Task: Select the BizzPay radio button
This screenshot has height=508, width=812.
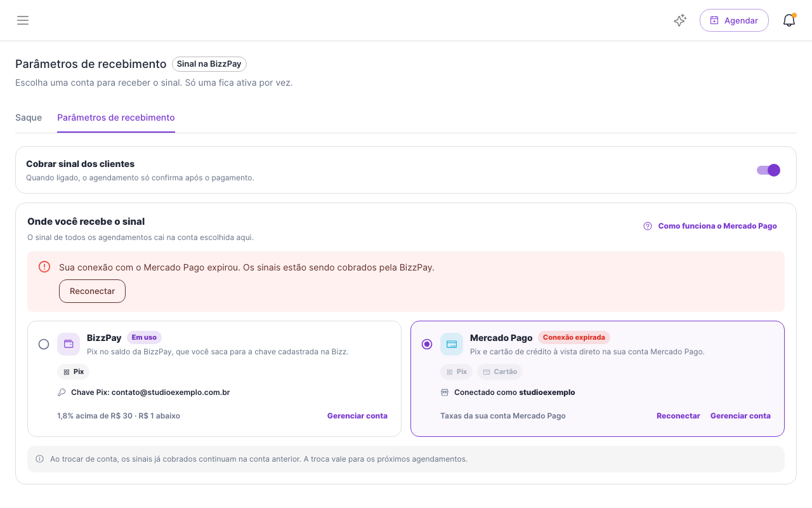Action: coord(44,344)
